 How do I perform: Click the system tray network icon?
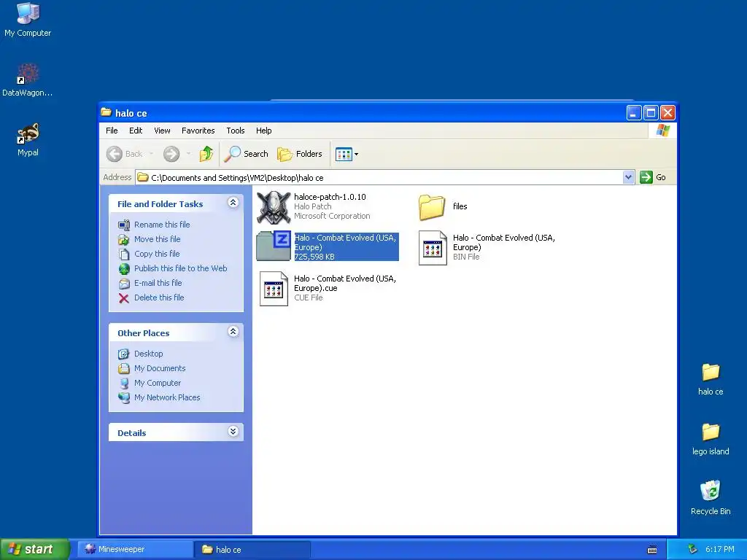tap(692, 549)
